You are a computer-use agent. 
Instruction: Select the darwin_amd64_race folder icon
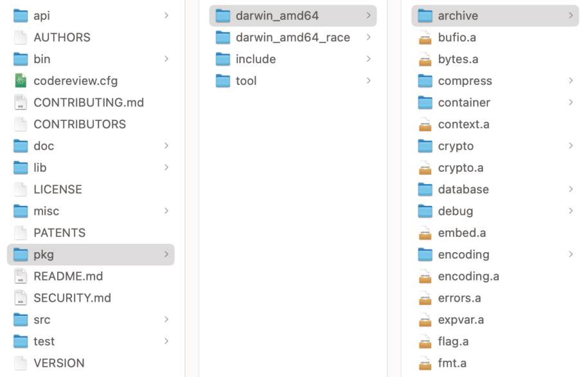(223, 37)
